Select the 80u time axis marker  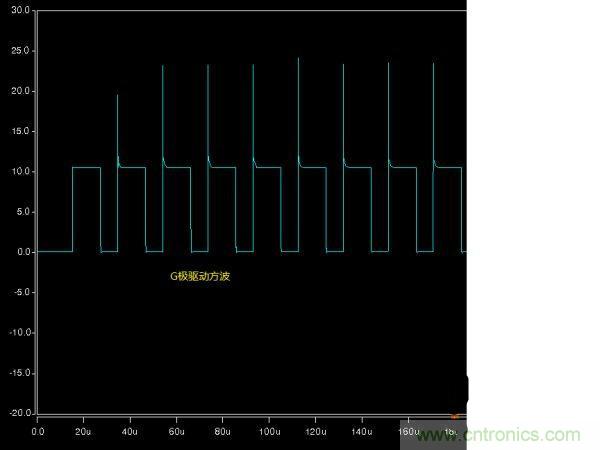(x=221, y=432)
